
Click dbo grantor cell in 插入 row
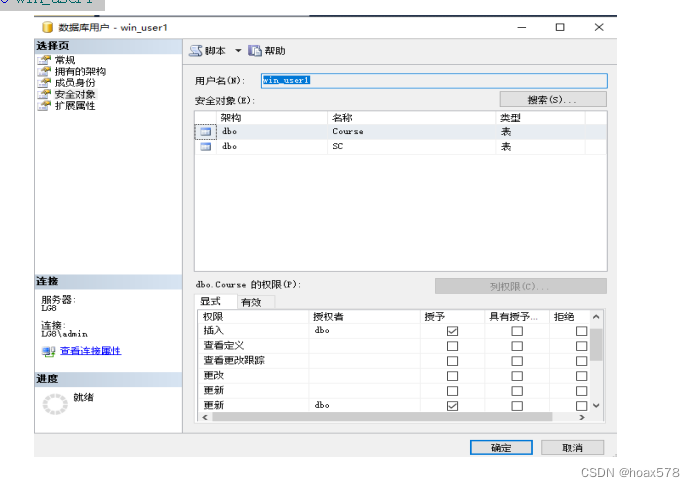pyautogui.click(x=364, y=331)
